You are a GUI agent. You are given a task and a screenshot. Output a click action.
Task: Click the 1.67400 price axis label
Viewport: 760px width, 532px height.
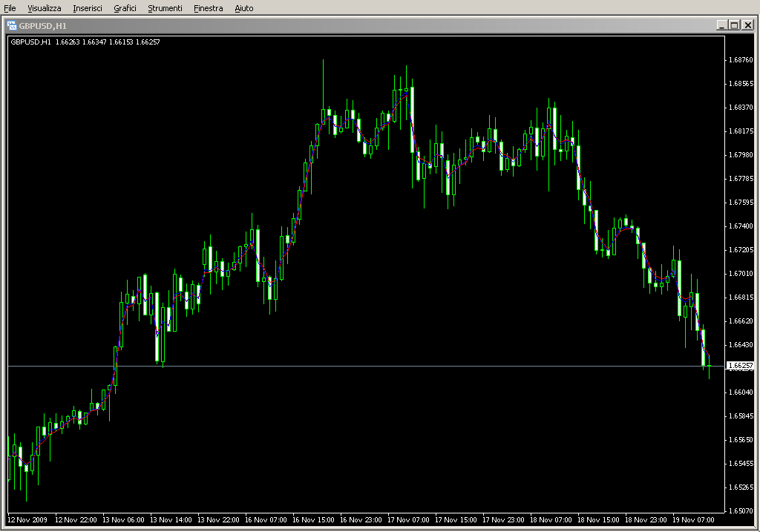pos(741,226)
